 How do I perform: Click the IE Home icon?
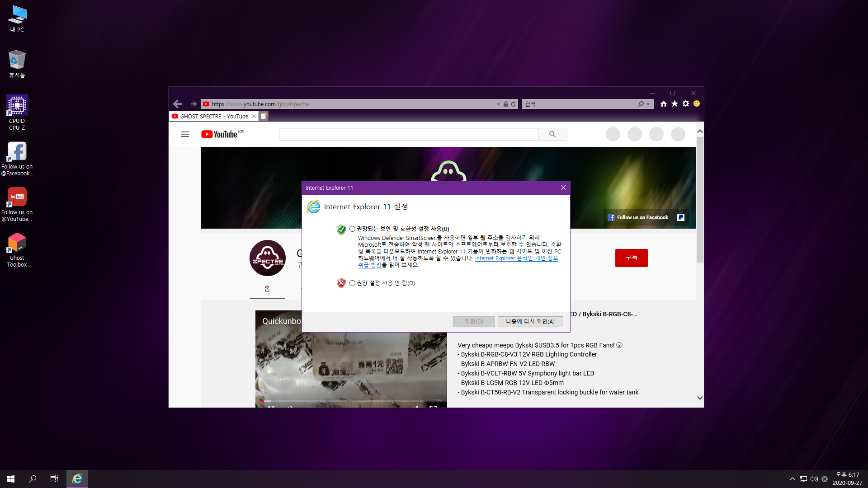pyautogui.click(x=663, y=104)
